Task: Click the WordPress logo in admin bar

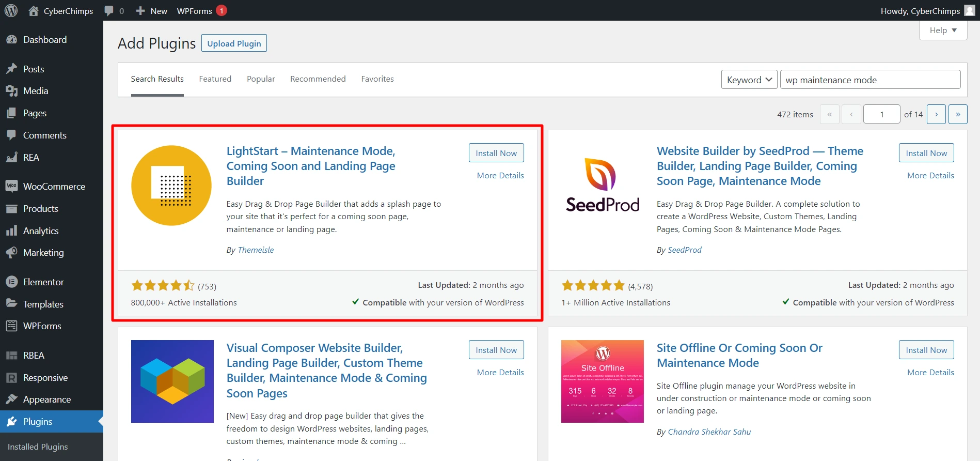Action: pyautogui.click(x=11, y=10)
